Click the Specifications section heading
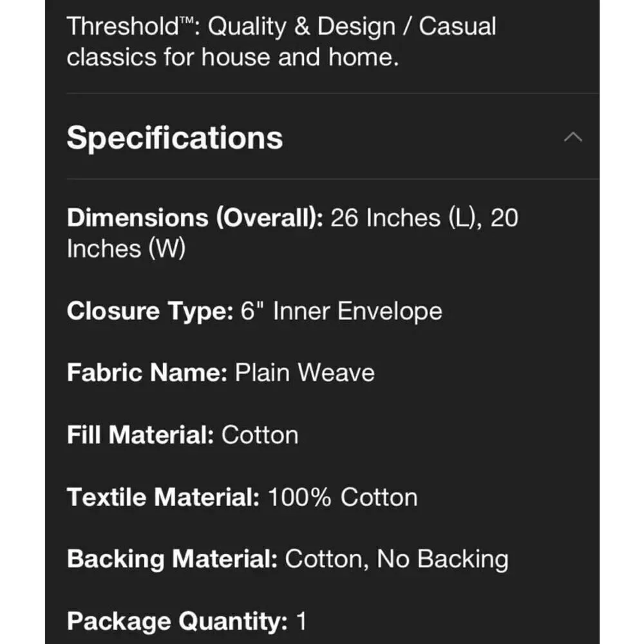The image size is (644, 644). point(175,138)
